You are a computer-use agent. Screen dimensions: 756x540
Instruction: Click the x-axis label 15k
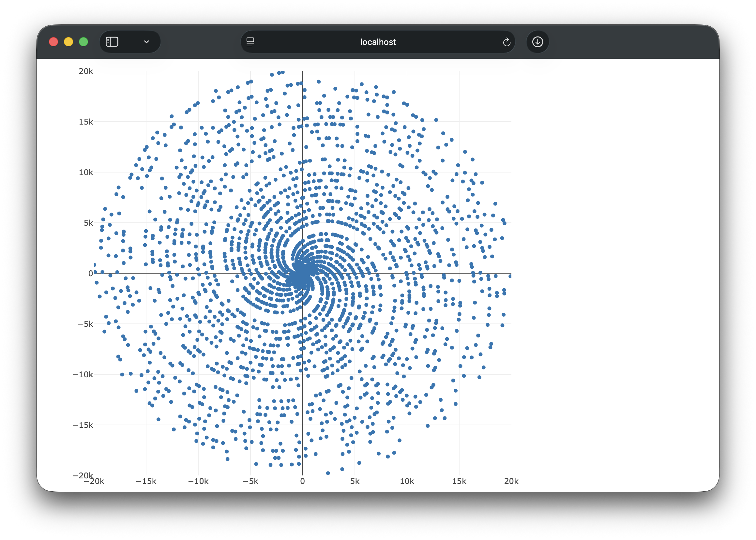tap(459, 481)
